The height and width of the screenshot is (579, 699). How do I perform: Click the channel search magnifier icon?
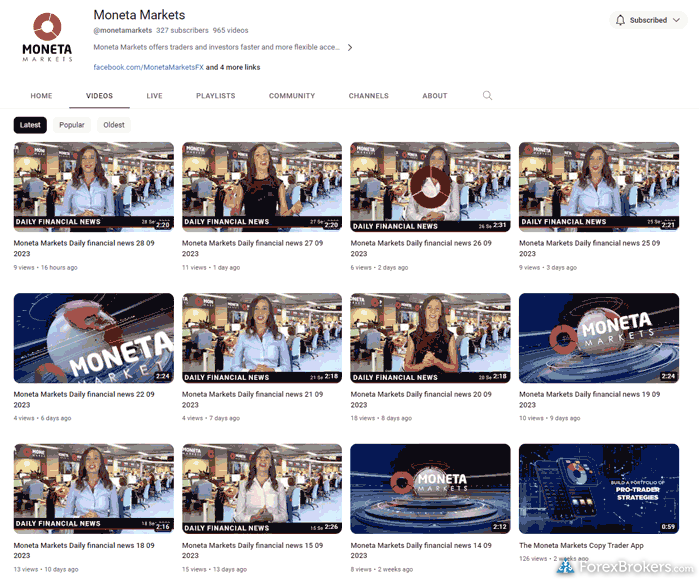point(487,95)
